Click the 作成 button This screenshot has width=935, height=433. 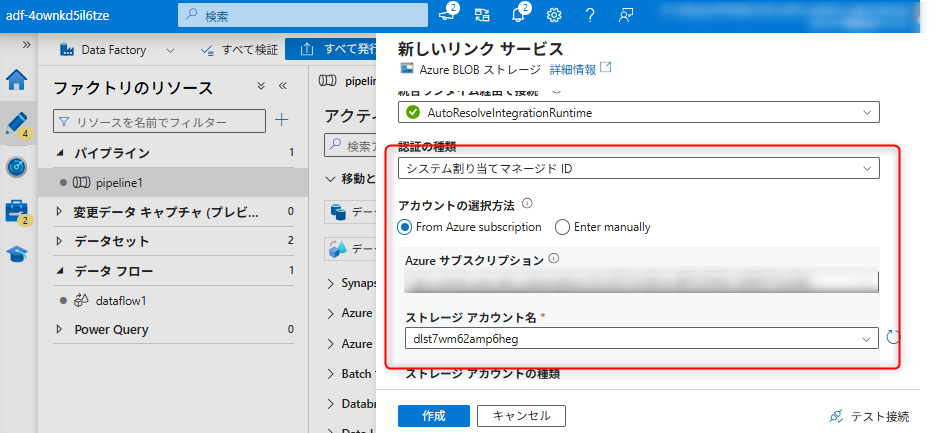[434, 416]
